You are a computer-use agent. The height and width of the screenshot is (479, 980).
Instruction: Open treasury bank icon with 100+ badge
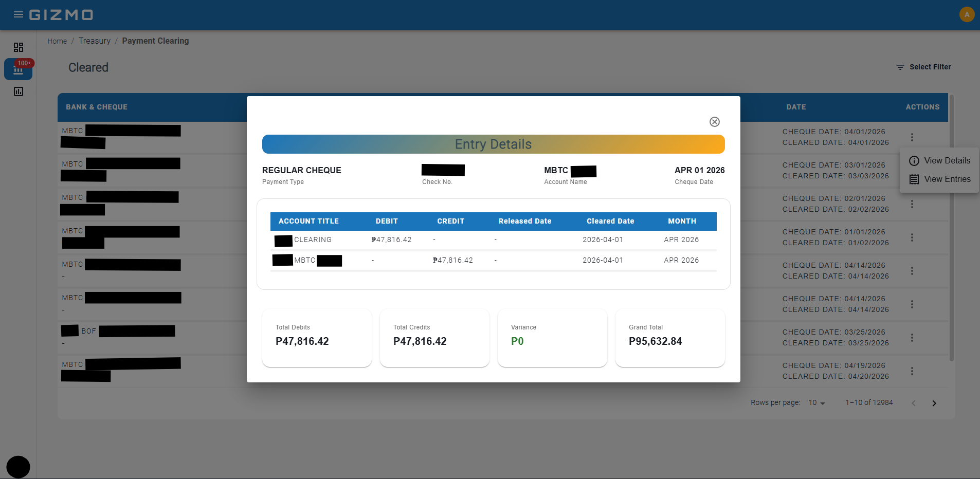point(19,69)
